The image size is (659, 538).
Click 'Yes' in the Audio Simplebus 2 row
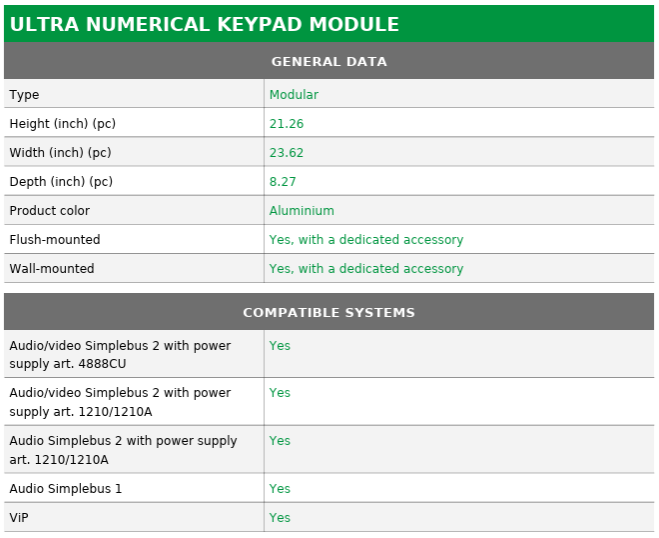(x=280, y=440)
